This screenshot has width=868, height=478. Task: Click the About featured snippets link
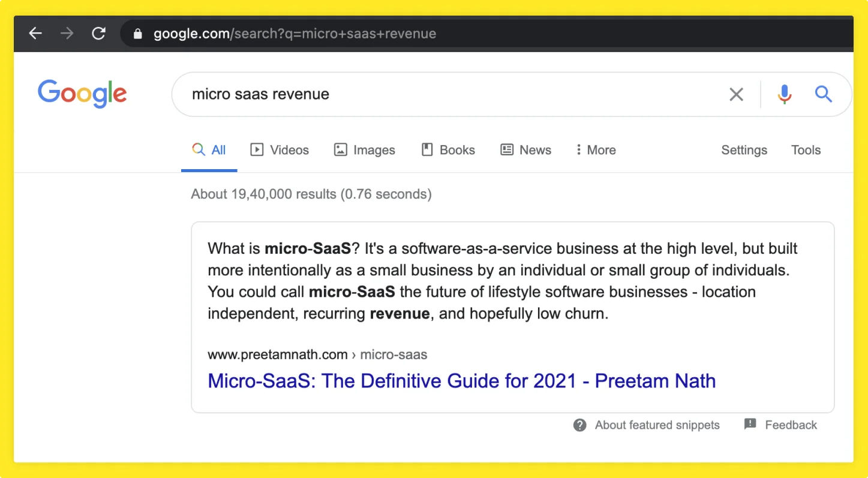pyautogui.click(x=657, y=425)
